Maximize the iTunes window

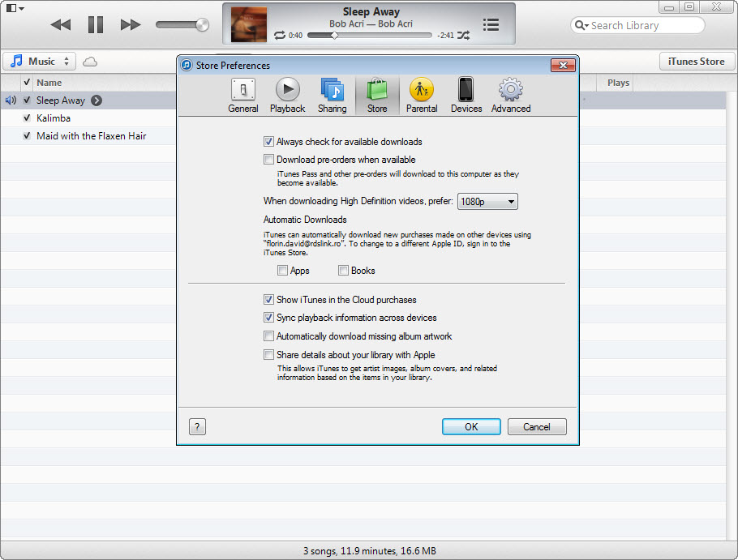point(689,6)
